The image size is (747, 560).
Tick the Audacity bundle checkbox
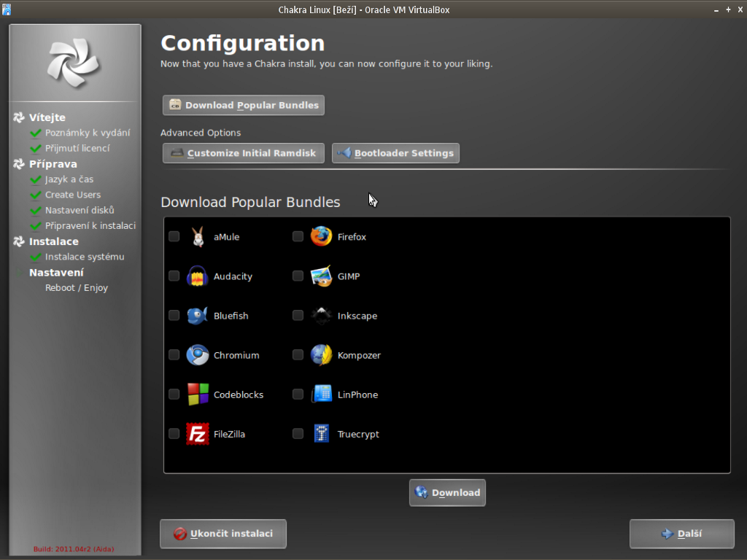point(174,276)
